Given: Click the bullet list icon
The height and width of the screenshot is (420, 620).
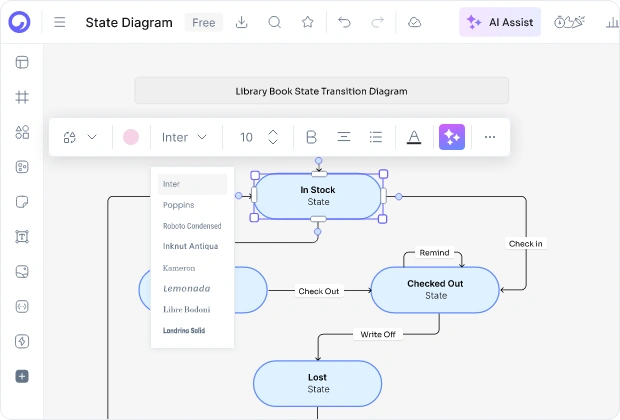Looking at the screenshot, I should (376, 137).
